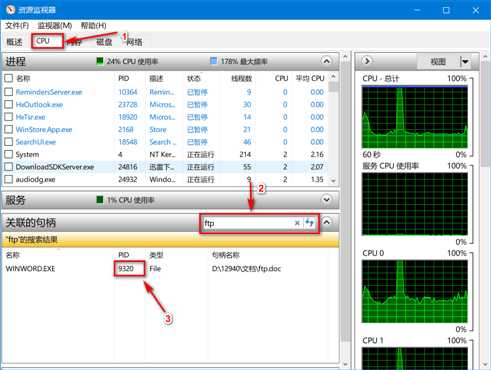Check the WinStore.App.exe process box
The height and width of the screenshot is (370, 491).
(x=9, y=129)
